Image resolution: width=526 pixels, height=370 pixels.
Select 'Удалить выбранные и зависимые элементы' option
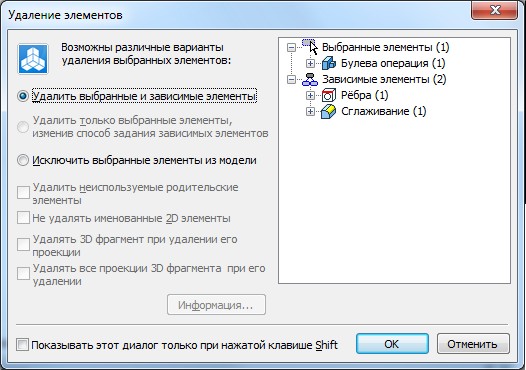pyautogui.click(x=23, y=96)
